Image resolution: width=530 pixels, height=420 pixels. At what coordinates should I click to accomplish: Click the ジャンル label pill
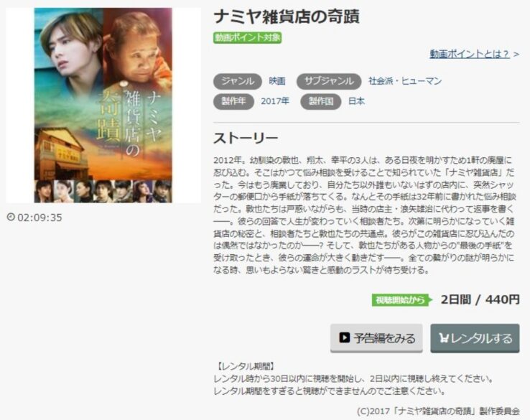pos(237,81)
